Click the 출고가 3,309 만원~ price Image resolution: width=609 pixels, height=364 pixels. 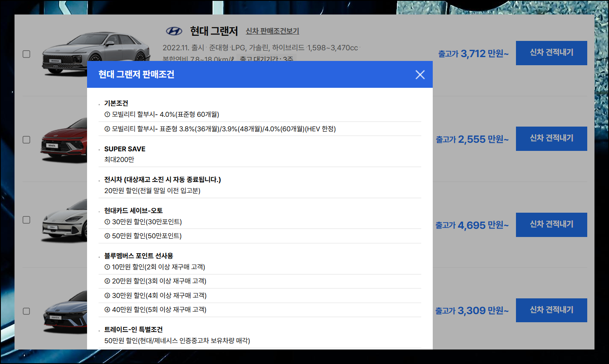click(x=472, y=311)
